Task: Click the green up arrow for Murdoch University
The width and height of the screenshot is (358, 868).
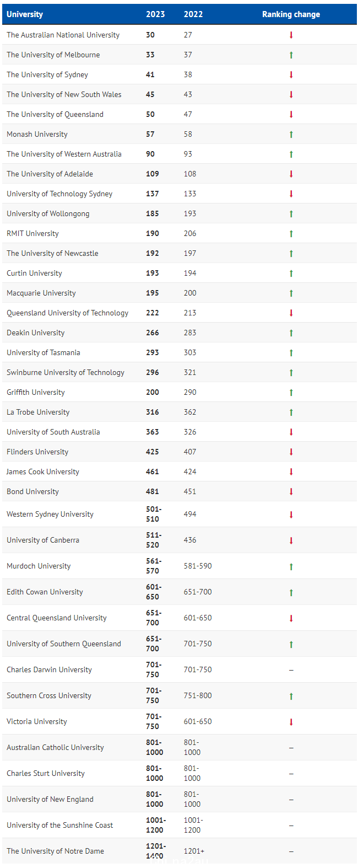Action: [x=291, y=566]
